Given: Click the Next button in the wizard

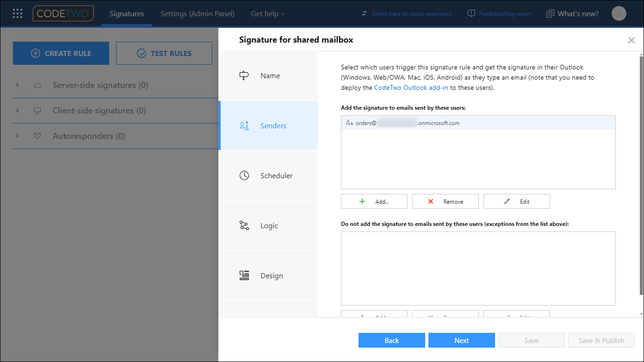Looking at the screenshot, I should 461,340.
